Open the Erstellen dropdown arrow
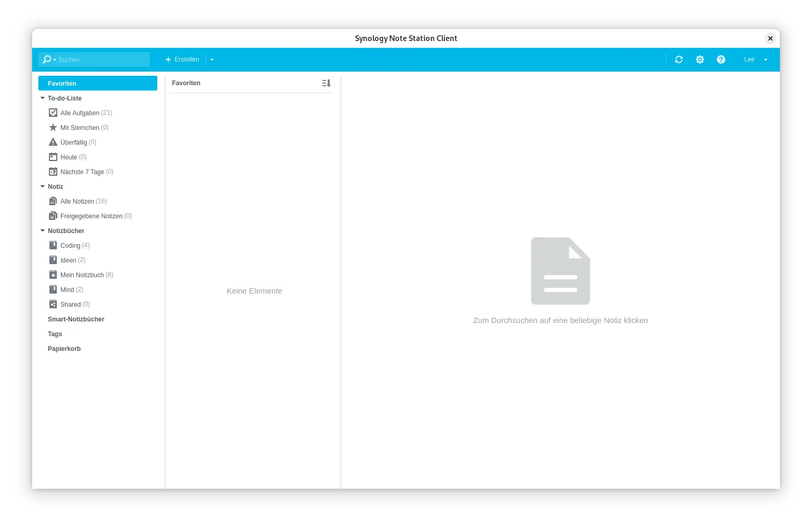Viewport: 812px width, 524px height. (x=212, y=59)
